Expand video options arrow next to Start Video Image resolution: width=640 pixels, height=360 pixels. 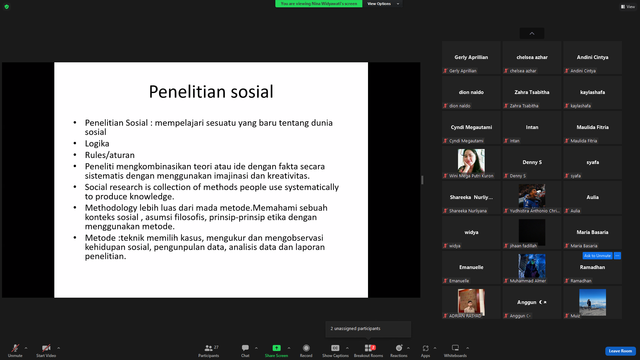click(58, 348)
